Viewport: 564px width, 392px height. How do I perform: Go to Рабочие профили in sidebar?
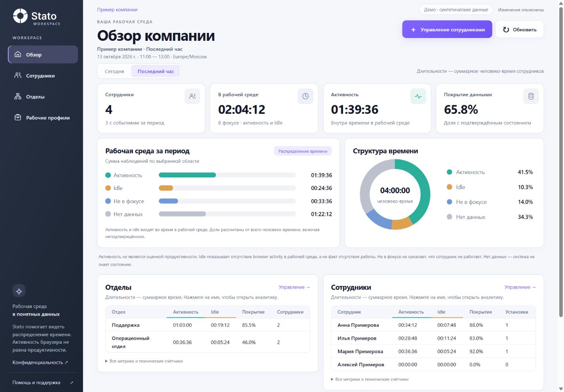(43, 118)
